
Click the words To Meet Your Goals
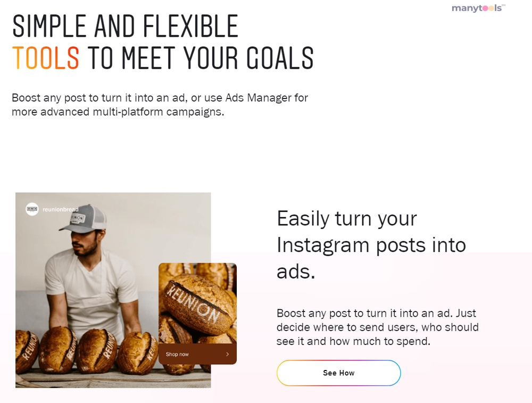(x=201, y=58)
